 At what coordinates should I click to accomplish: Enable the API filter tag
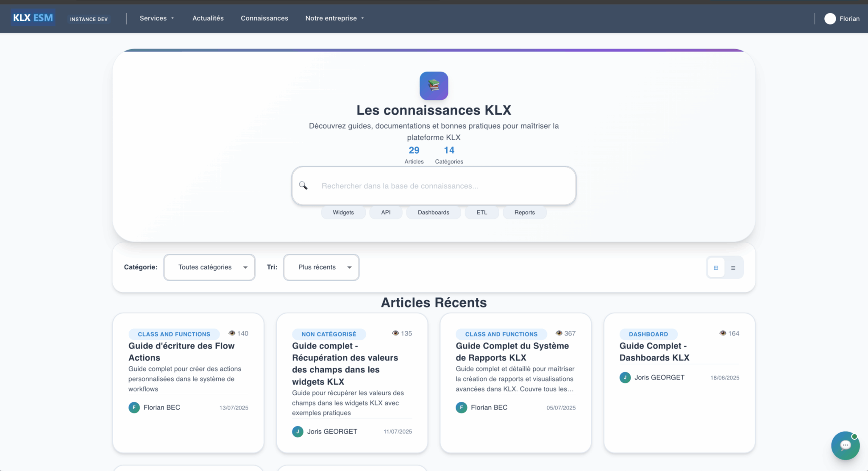click(385, 212)
